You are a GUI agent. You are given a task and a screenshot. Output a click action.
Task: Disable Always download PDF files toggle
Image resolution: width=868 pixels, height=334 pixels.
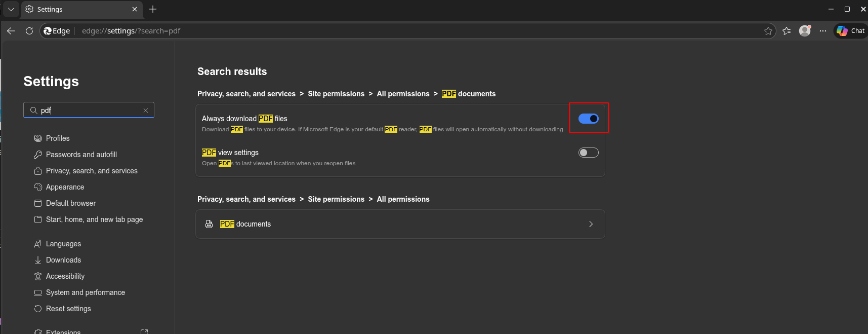coord(588,119)
